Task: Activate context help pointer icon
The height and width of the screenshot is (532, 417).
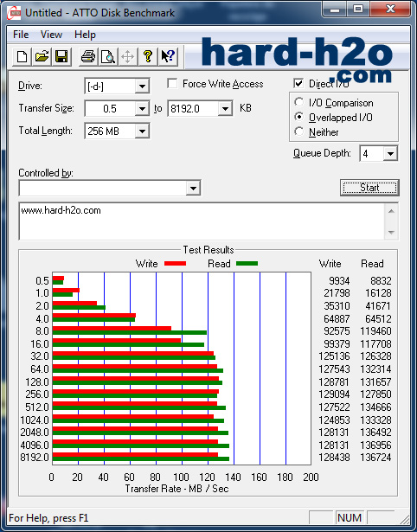Action: coord(168,56)
